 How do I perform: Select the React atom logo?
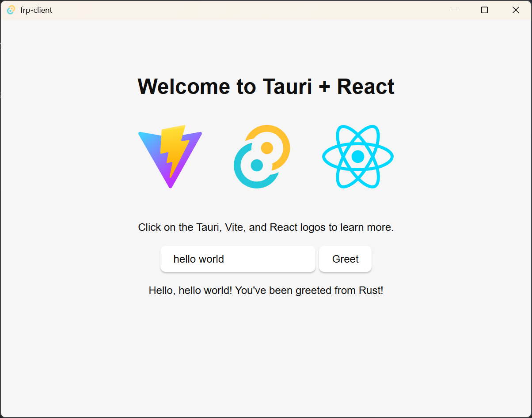[357, 157]
